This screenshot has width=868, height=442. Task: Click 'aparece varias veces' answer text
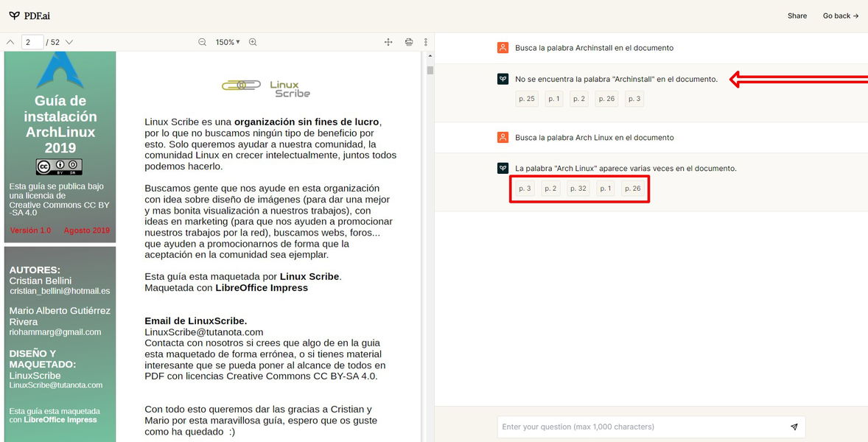[x=626, y=168]
